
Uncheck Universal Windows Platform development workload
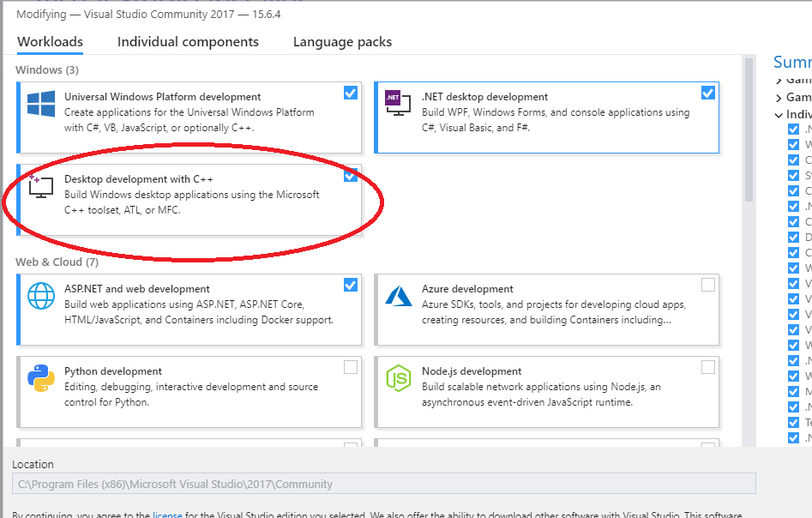coord(351,93)
